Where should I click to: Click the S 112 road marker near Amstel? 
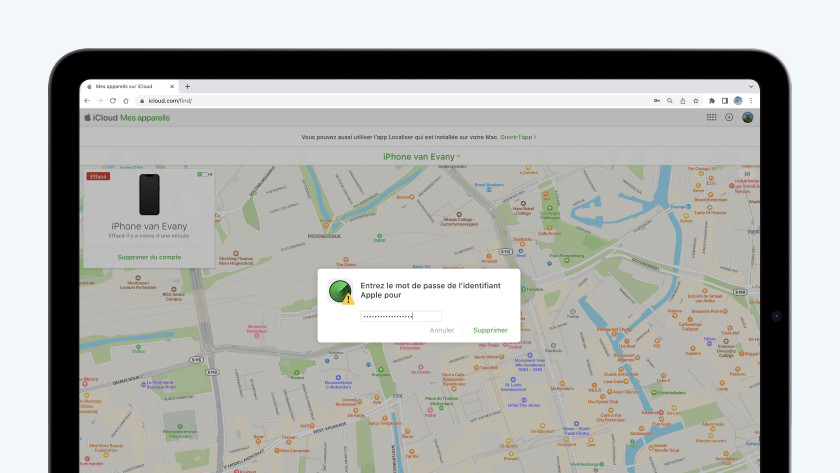[x=506, y=251]
